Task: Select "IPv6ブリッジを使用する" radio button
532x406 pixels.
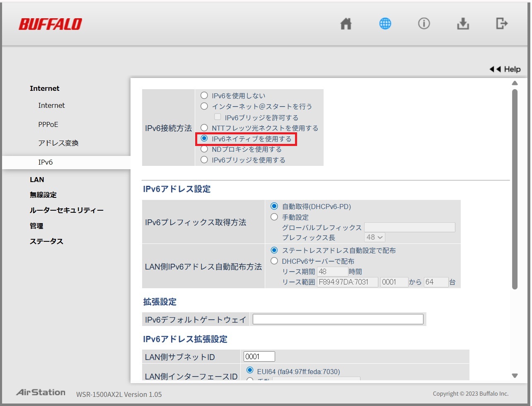Action: [x=204, y=160]
